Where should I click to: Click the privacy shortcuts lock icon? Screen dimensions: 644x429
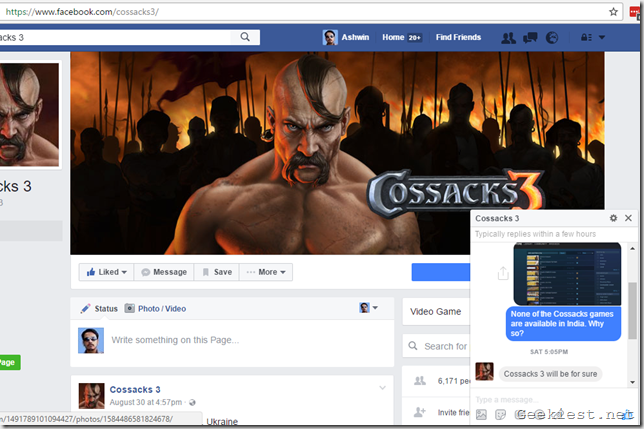click(583, 38)
